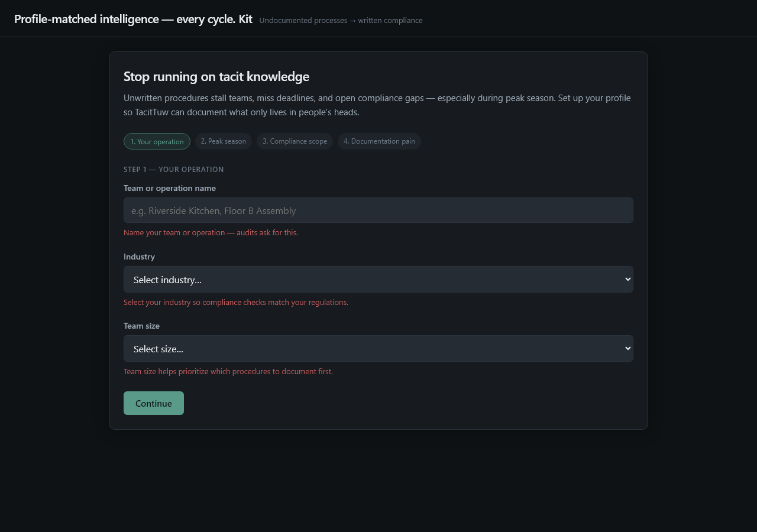
Task: Click the Continue button
Action: click(x=154, y=403)
